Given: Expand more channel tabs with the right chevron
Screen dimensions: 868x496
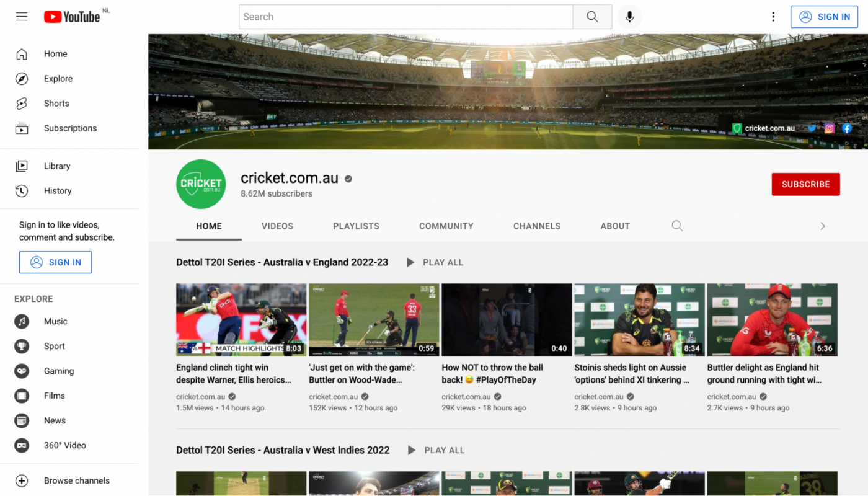Looking at the screenshot, I should tap(823, 226).
